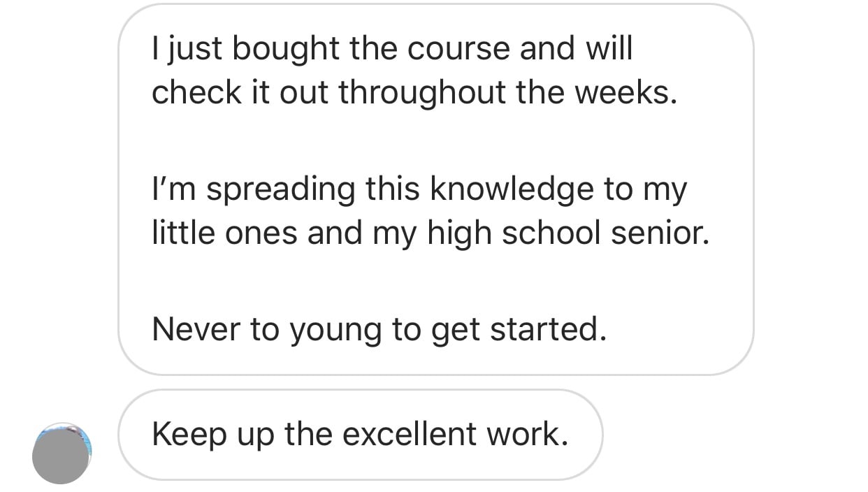
Task: Click the line "I just bought the course and will"
Action: click(x=391, y=49)
